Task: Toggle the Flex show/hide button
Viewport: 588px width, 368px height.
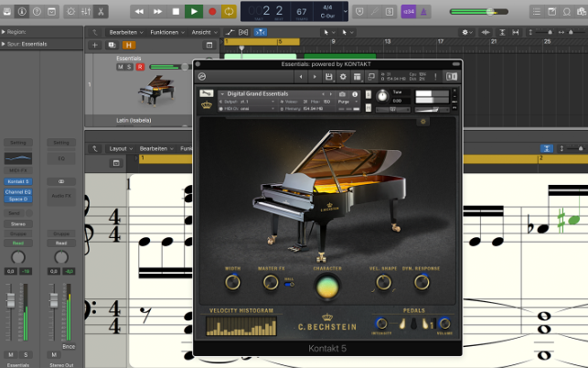Action: click(243, 32)
